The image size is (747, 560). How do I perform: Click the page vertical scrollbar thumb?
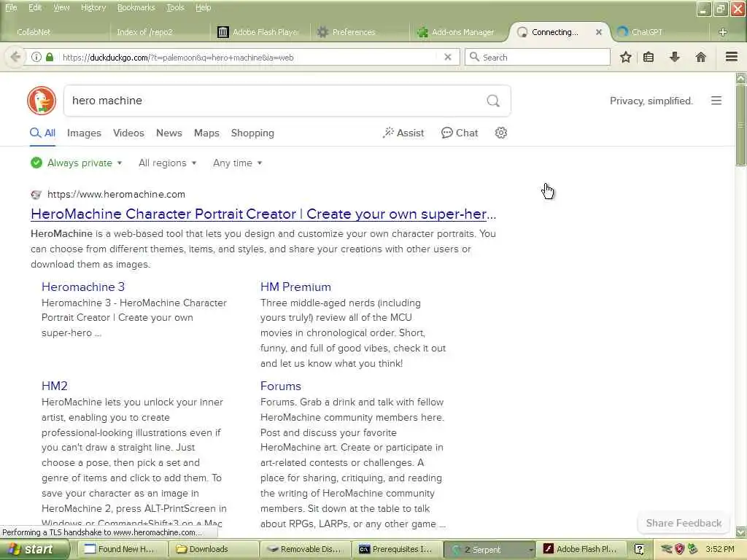click(x=741, y=125)
